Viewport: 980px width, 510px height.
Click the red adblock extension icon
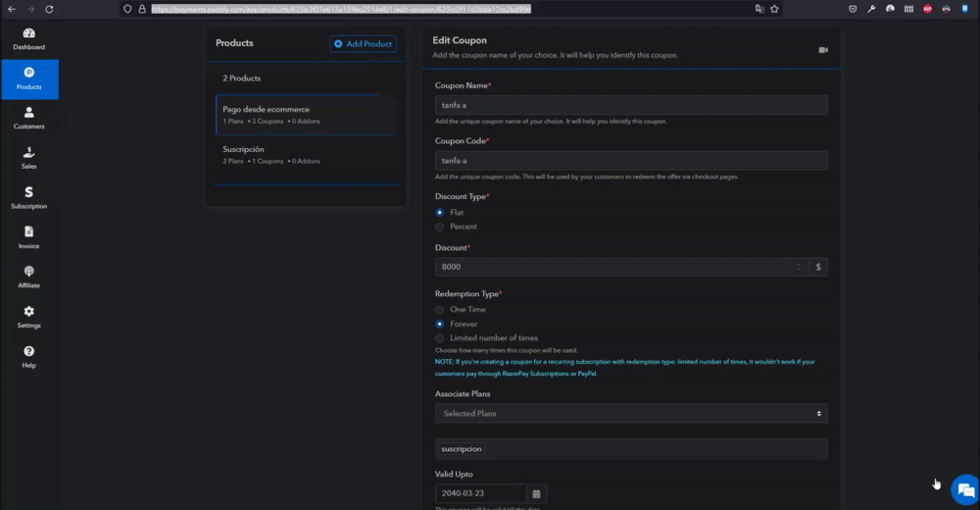927,9
